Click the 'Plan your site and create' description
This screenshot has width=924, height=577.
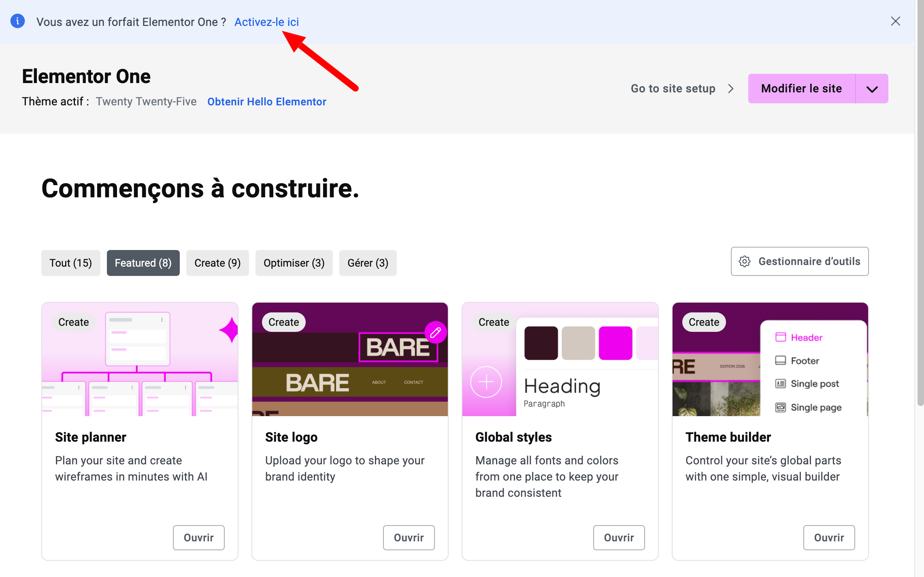pos(131,468)
